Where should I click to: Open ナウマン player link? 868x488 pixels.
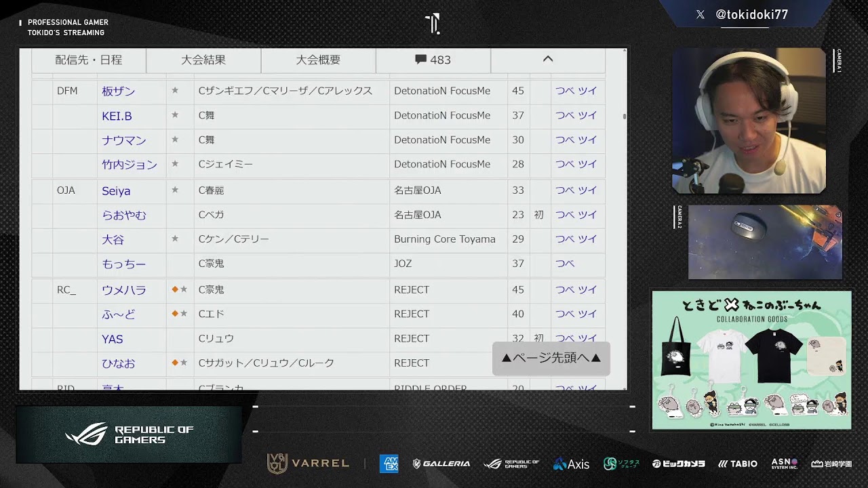tap(124, 140)
